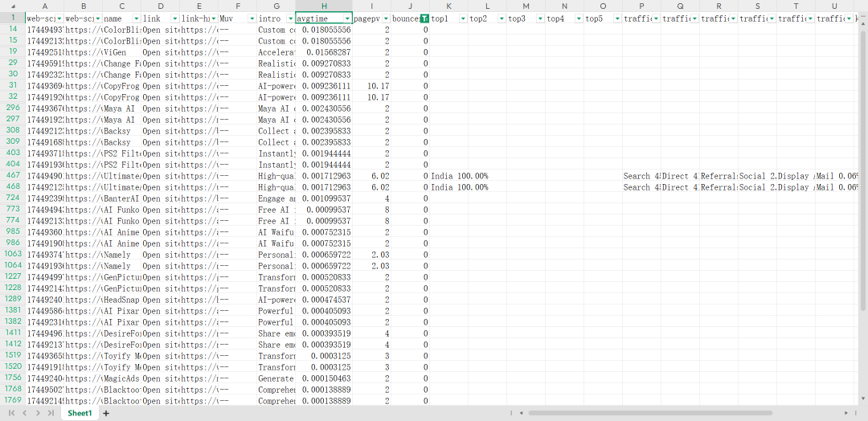Select the avgtime value 0.000150463

tap(324, 378)
